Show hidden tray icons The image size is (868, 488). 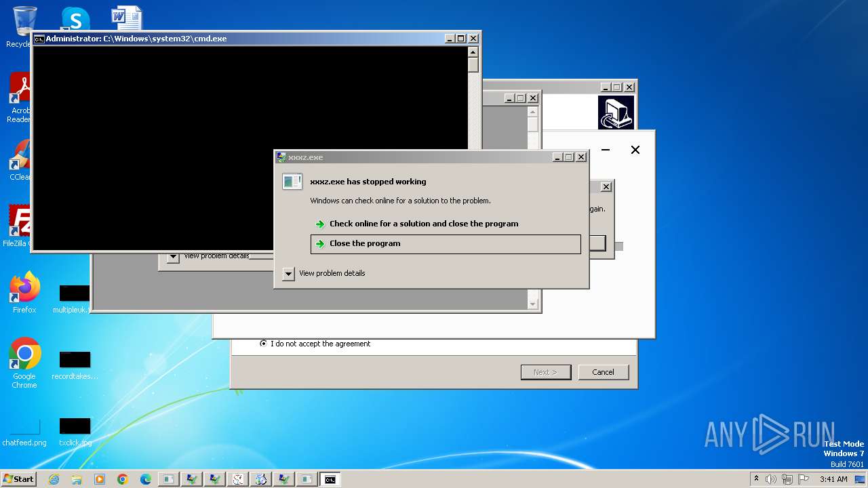(x=756, y=479)
